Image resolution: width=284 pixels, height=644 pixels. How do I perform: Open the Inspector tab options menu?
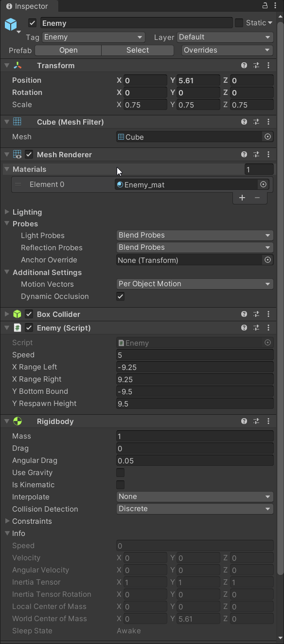[x=275, y=6]
